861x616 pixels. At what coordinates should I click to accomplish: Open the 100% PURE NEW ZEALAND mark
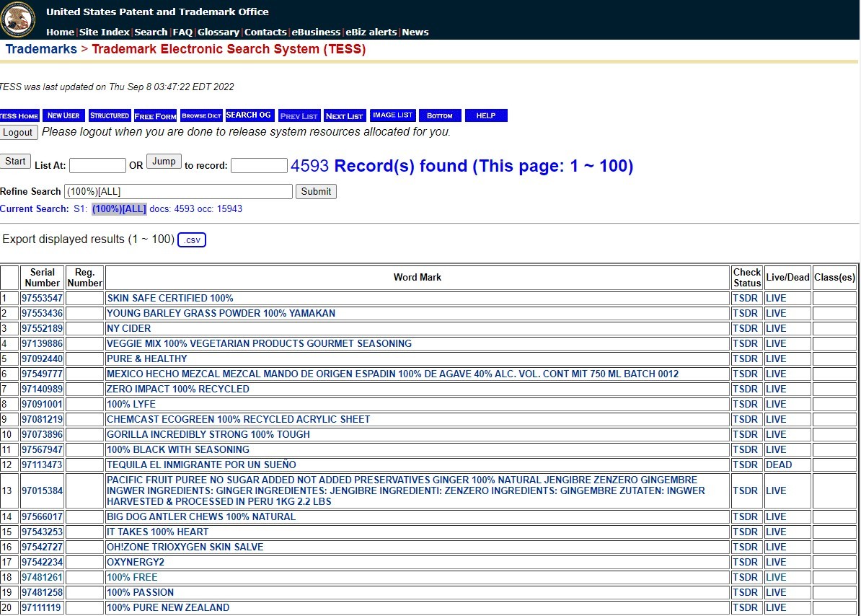pos(168,607)
